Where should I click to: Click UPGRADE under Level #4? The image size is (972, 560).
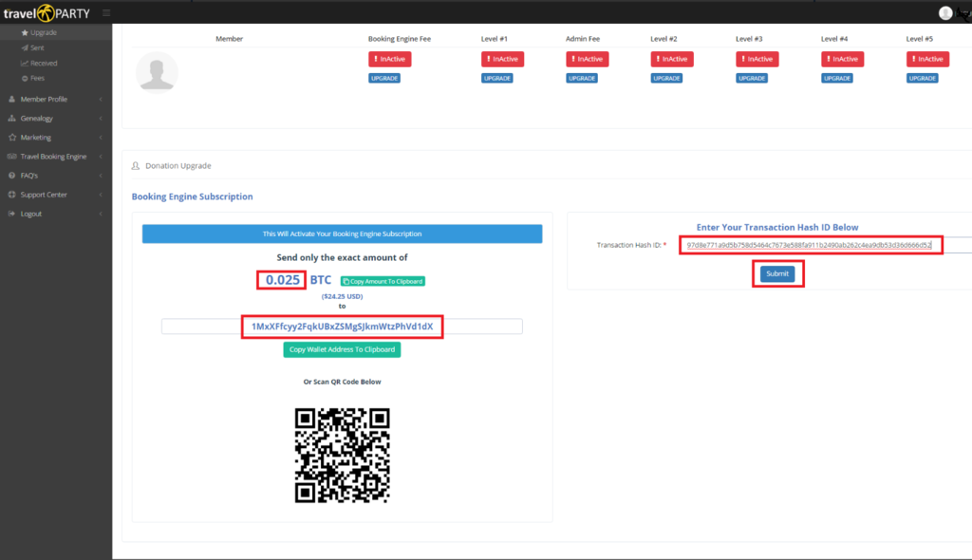(x=837, y=78)
